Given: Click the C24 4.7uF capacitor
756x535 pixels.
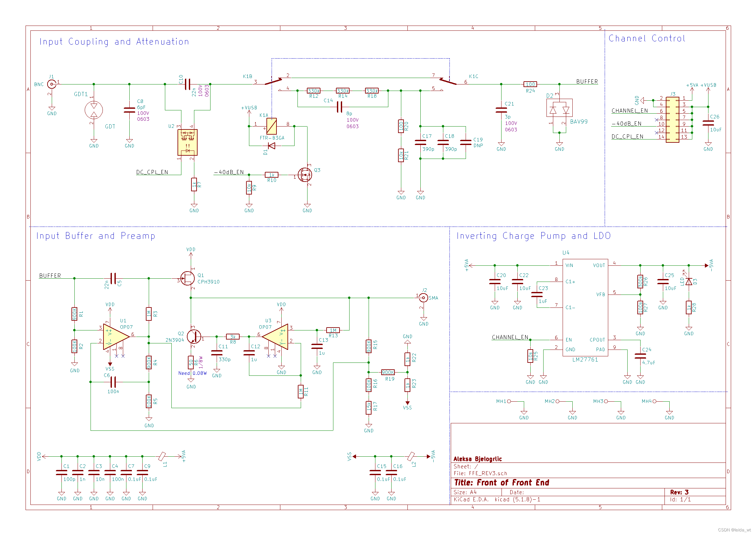Looking at the screenshot, I should click(640, 356).
